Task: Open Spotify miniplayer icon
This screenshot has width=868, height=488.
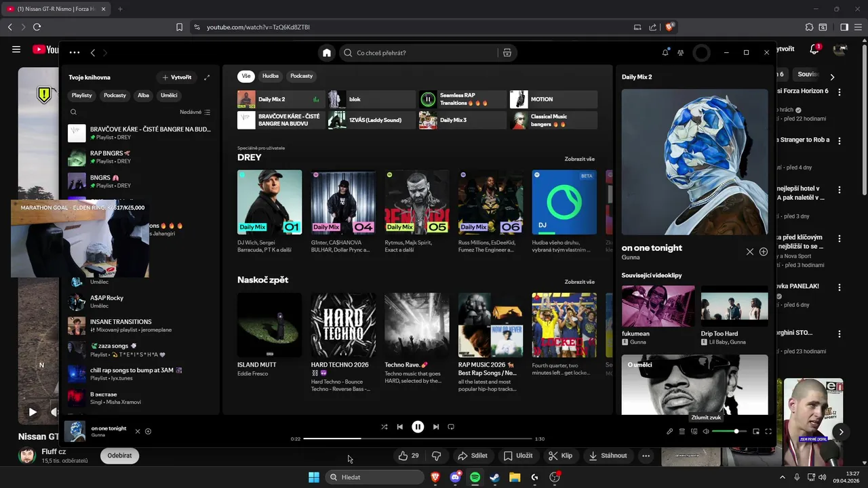Action: pos(756,432)
